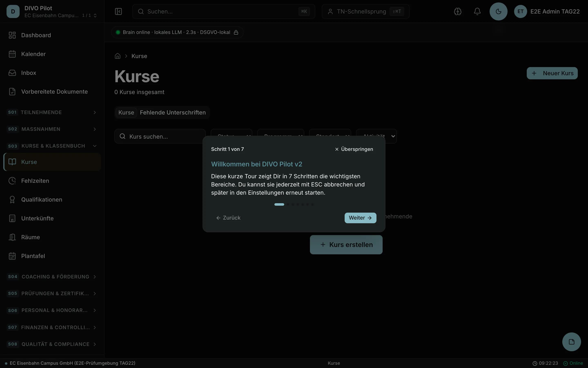
Task: Click the Inbox tray icon
Action: 12,73
